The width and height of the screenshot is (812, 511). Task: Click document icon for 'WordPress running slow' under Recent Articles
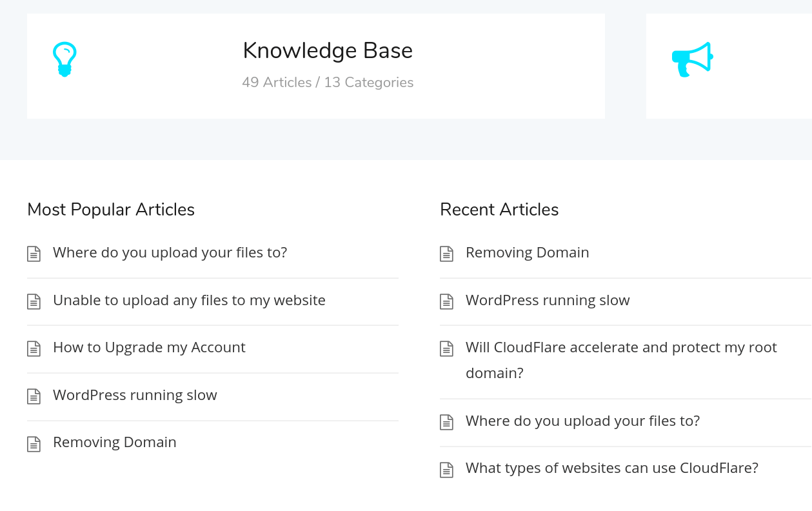tap(446, 301)
